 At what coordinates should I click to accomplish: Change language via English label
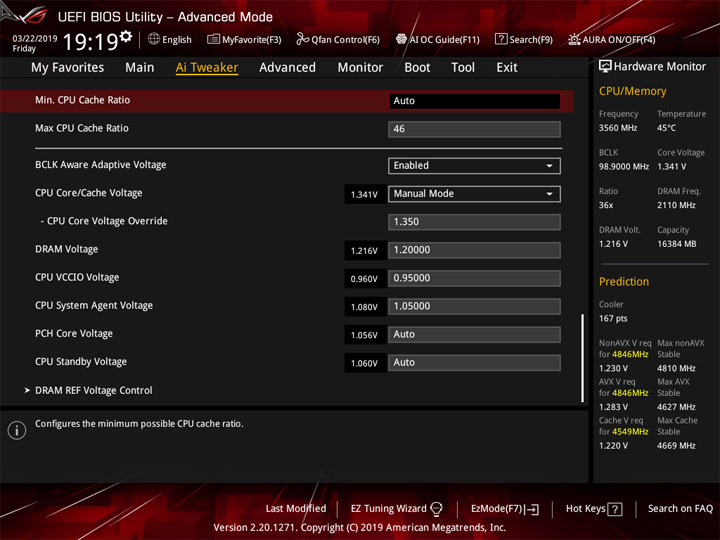[177, 40]
